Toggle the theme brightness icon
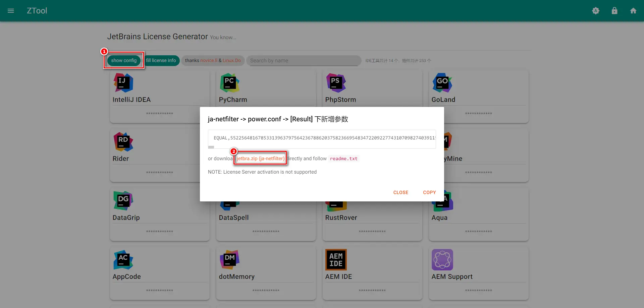644x308 pixels. 596,11
